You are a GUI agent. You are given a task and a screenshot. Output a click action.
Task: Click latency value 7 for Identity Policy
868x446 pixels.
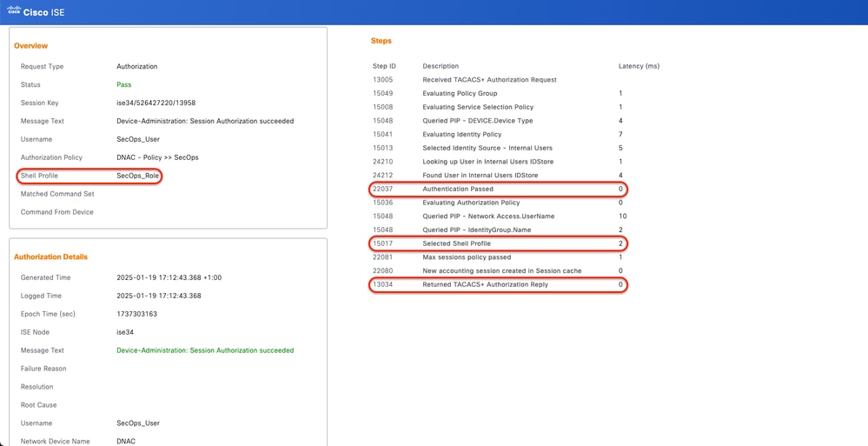pyautogui.click(x=620, y=135)
